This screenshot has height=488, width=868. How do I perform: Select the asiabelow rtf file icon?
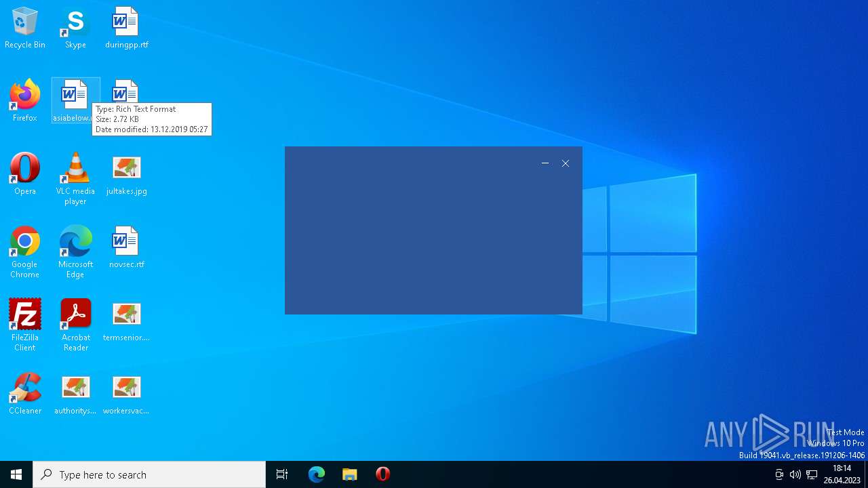pyautogui.click(x=75, y=100)
